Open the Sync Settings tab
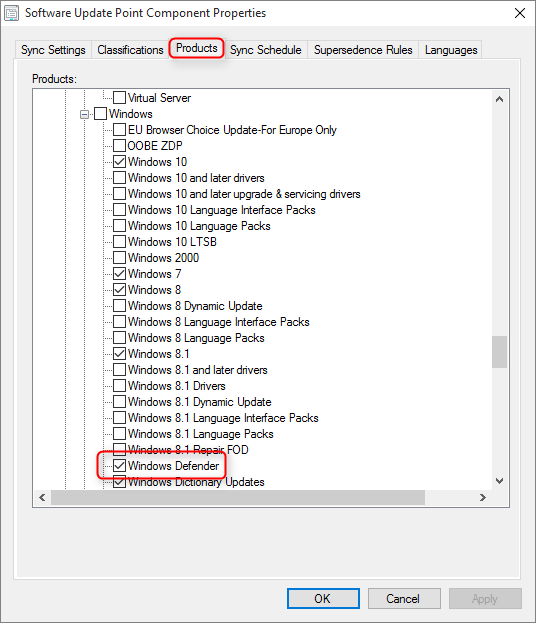The image size is (536, 623). click(x=53, y=50)
